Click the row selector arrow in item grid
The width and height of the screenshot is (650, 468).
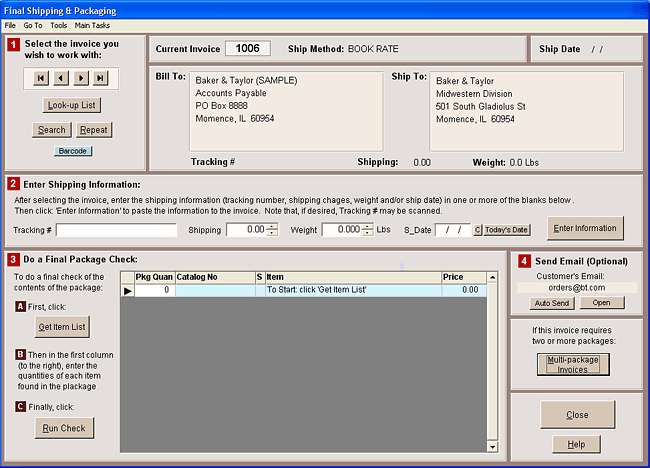(x=127, y=290)
